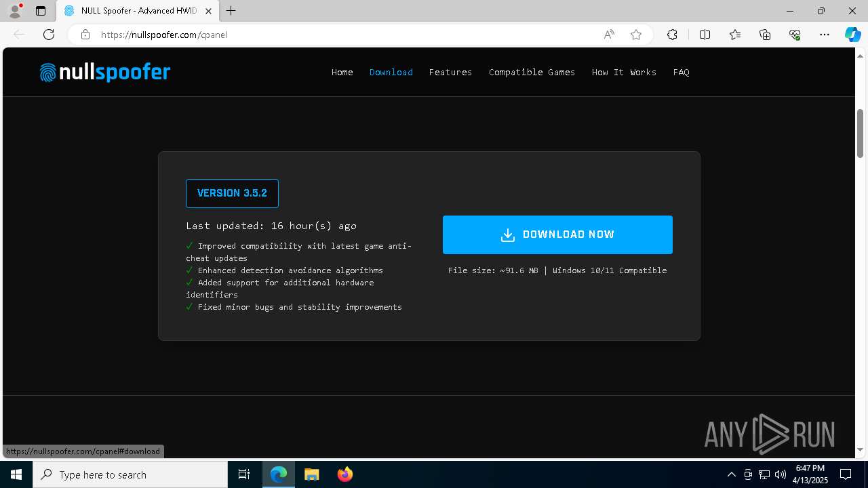Open How It Works nav link
The height and width of the screenshot is (488, 868).
624,72
